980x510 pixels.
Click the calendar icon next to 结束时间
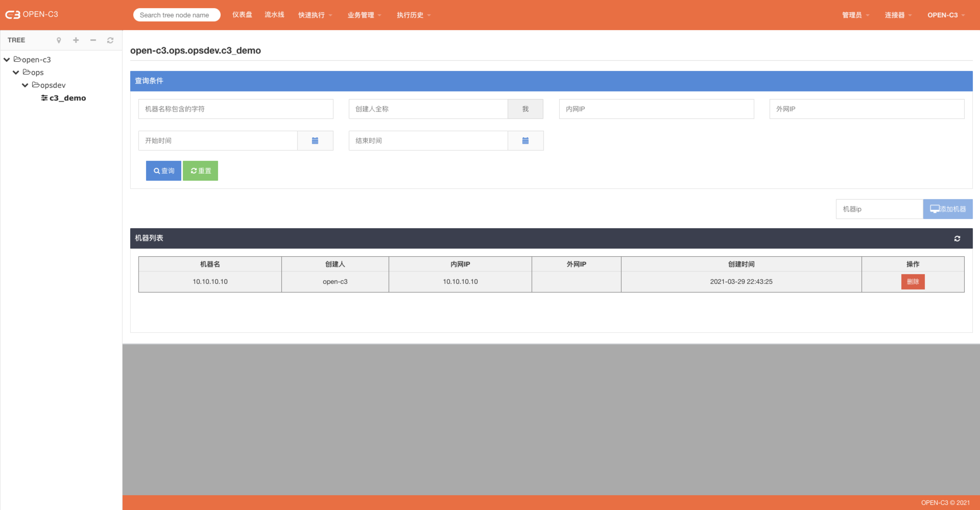(x=526, y=141)
